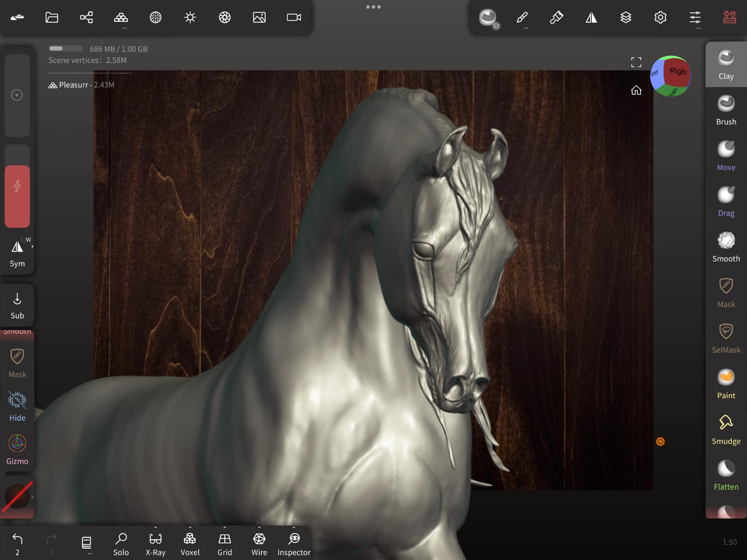Toggle the Sub subtract mode
The image size is (747, 560).
pos(17,305)
